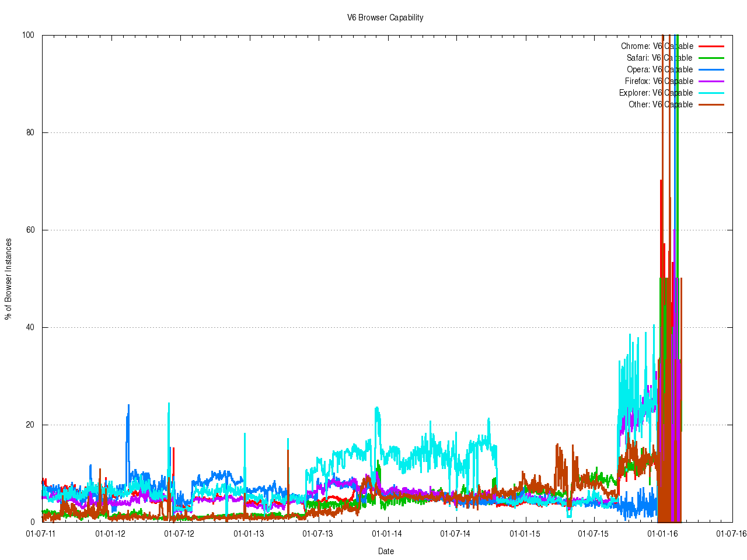Click the red Chrome legend line
This screenshot has height=560, width=747.
coord(711,46)
